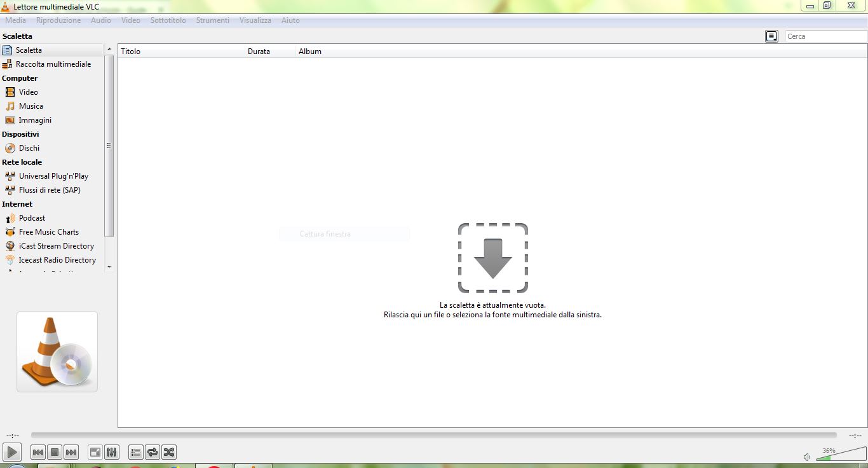Click the Video film-strip icon
The width and height of the screenshot is (868, 468).
click(10, 92)
